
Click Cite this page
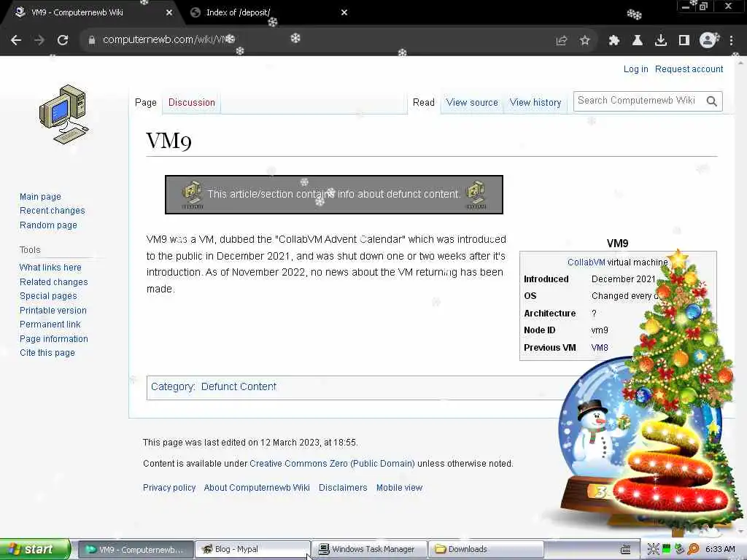(x=47, y=353)
